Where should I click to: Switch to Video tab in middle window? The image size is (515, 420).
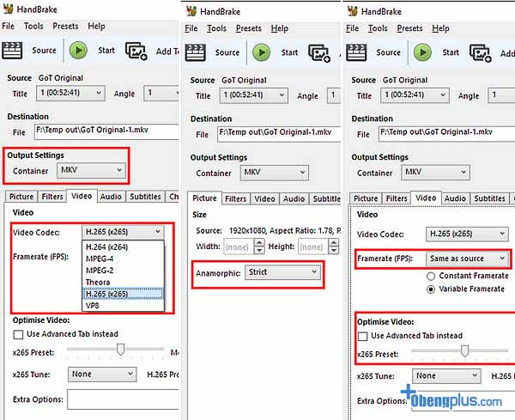pyautogui.click(x=264, y=198)
